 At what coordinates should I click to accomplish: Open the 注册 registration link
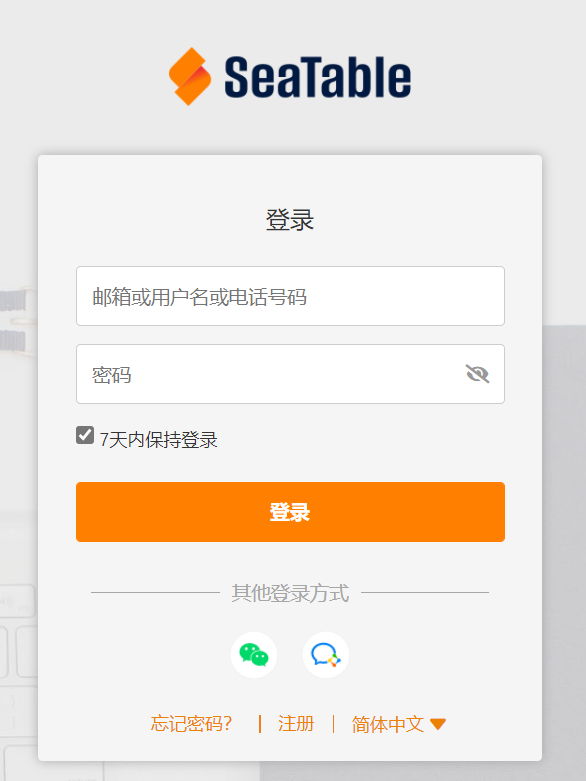pyautogui.click(x=296, y=724)
